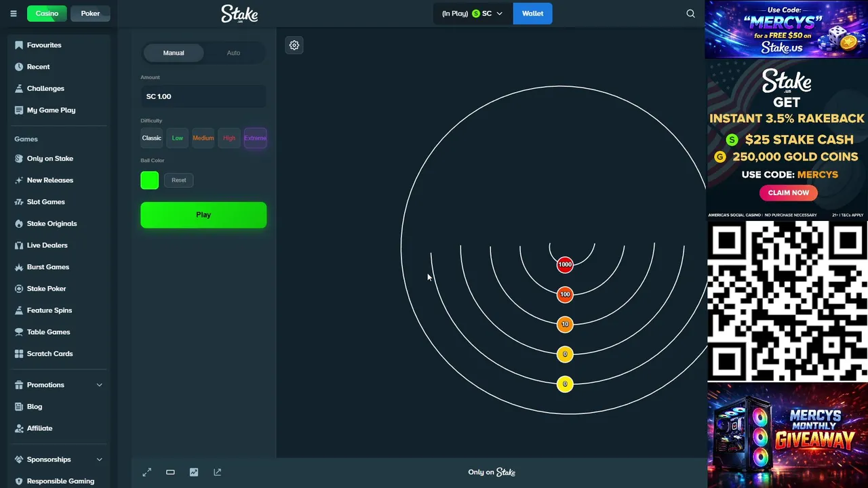
Task: Select Classic difficulty
Action: click(x=152, y=138)
